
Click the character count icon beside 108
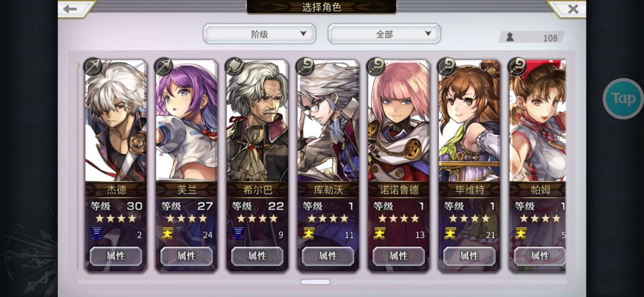pos(510,38)
